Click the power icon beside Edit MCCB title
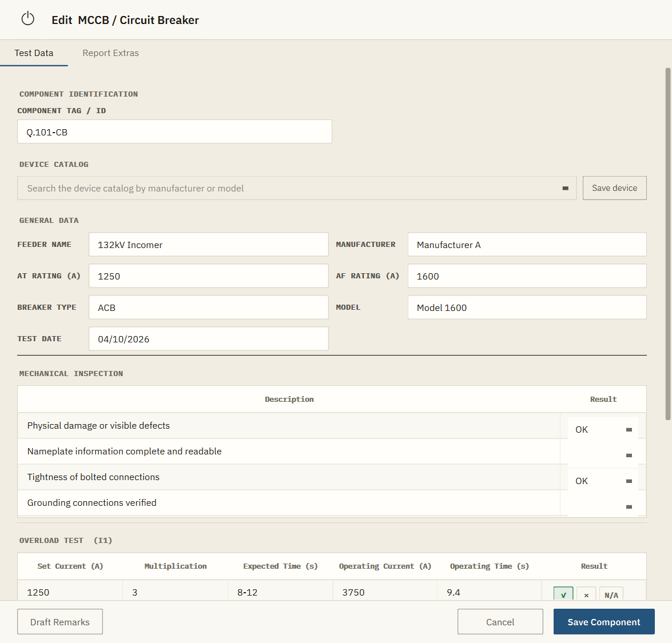 point(28,19)
